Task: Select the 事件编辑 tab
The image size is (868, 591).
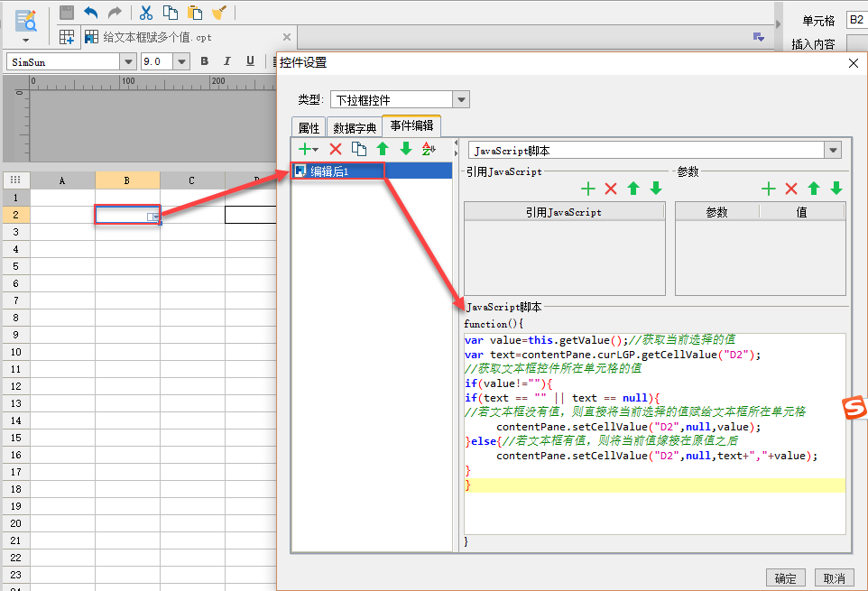Action: 411,126
